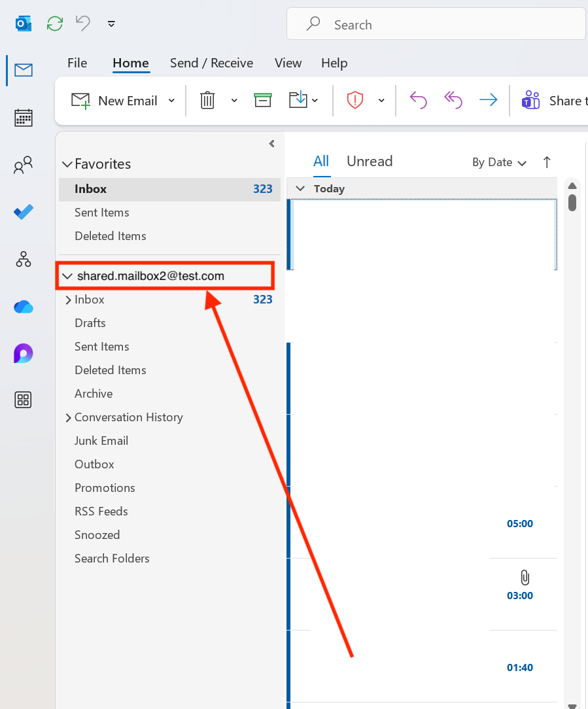588x709 pixels.
Task: Archive the selected message
Action: pos(262,100)
